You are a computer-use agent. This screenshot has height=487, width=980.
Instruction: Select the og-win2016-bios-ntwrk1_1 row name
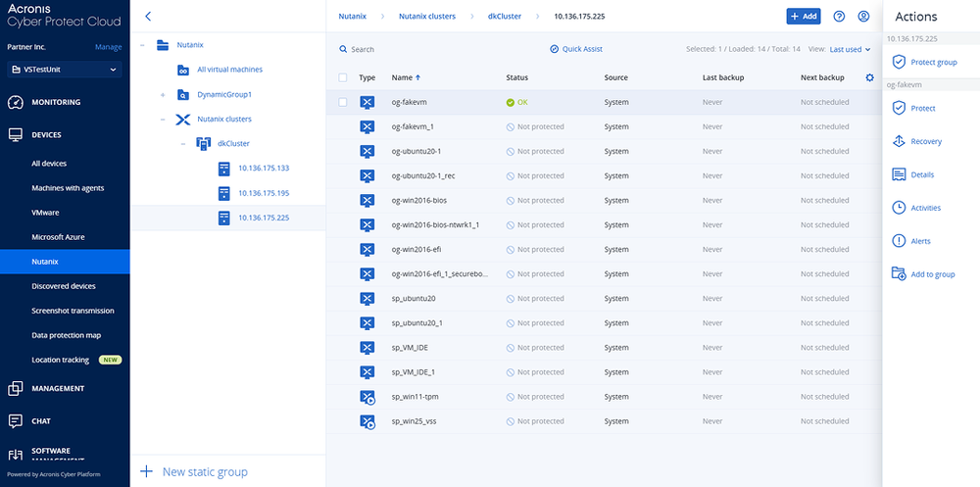tap(435, 225)
